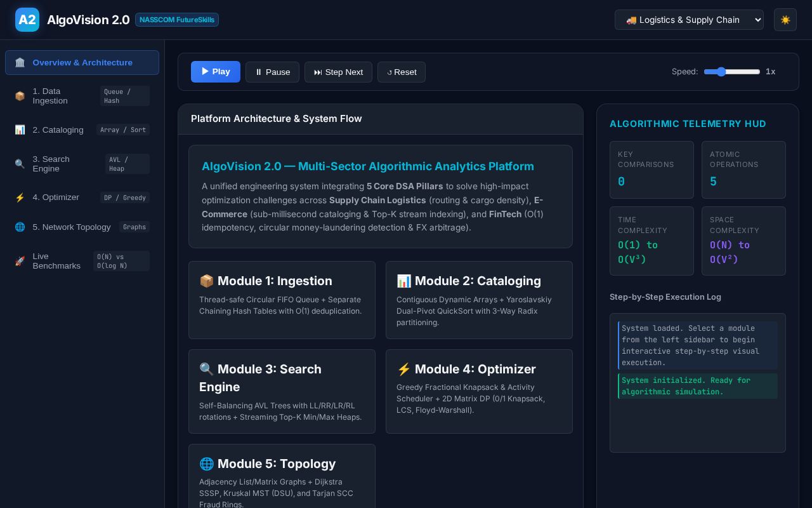Pause the running simulation
This screenshot has width=812, height=508.
click(x=272, y=72)
